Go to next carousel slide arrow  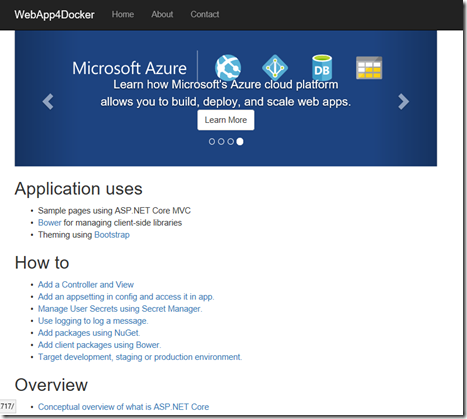(403, 102)
